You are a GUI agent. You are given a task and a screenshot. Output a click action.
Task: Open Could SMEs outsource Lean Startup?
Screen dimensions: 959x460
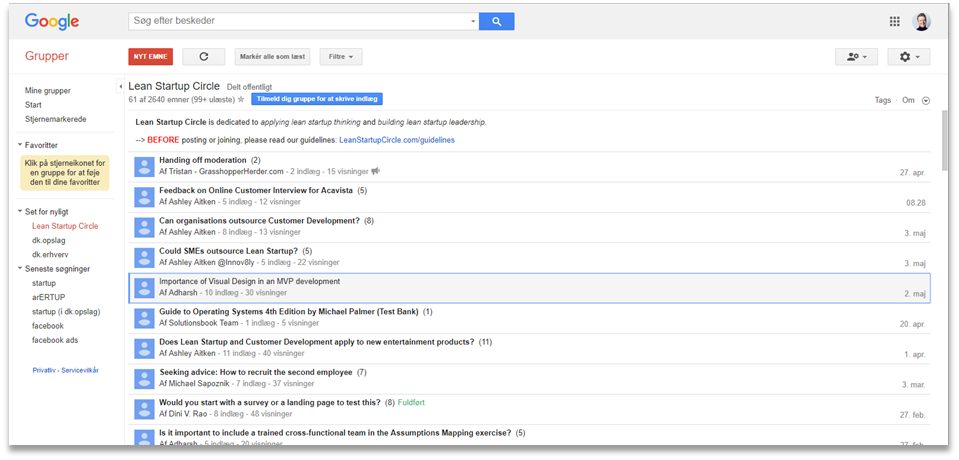[229, 251]
